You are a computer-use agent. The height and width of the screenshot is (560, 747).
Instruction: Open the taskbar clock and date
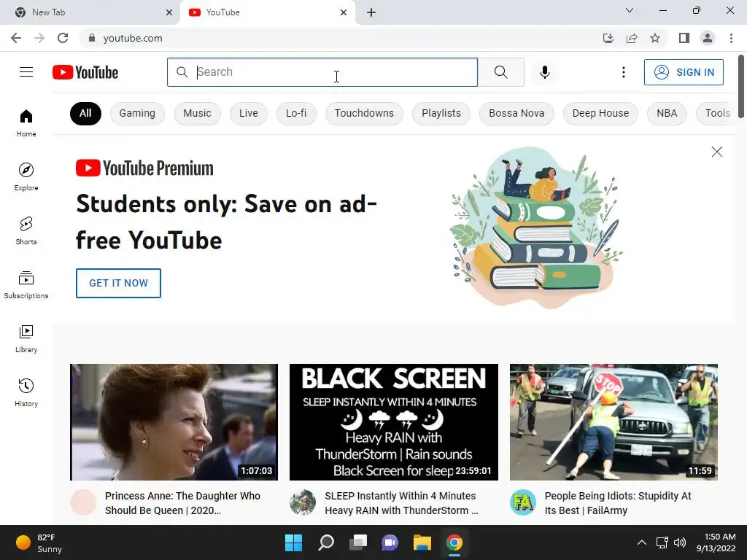point(716,542)
